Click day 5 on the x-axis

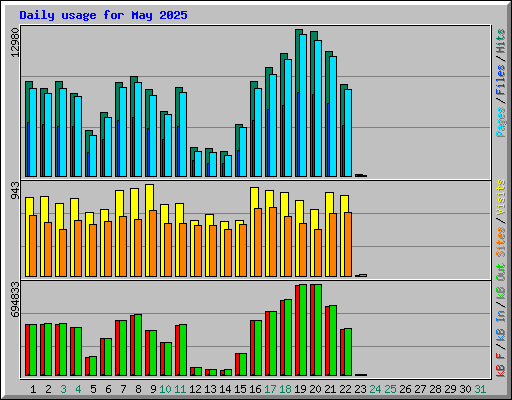tap(93, 389)
